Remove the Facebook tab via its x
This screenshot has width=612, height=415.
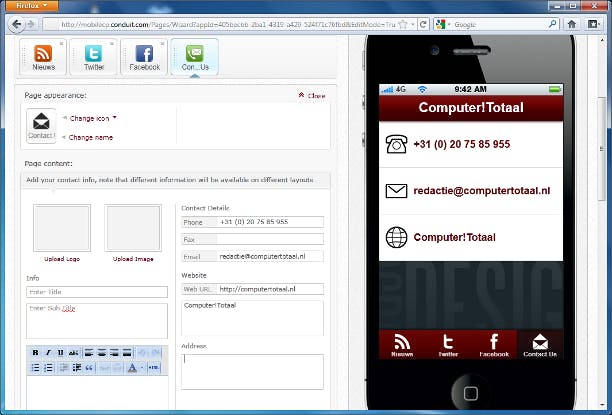(162, 44)
